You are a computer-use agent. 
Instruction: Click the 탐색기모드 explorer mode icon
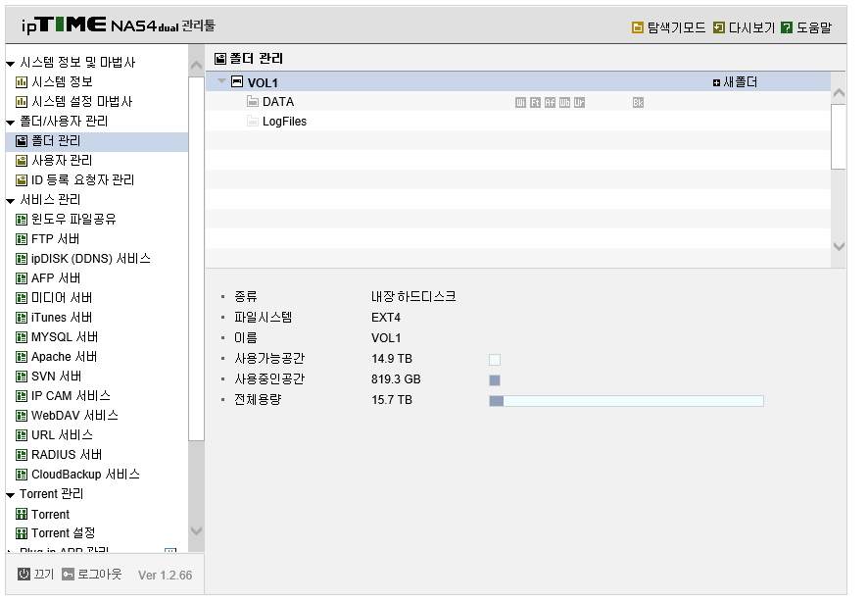click(x=638, y=27)
